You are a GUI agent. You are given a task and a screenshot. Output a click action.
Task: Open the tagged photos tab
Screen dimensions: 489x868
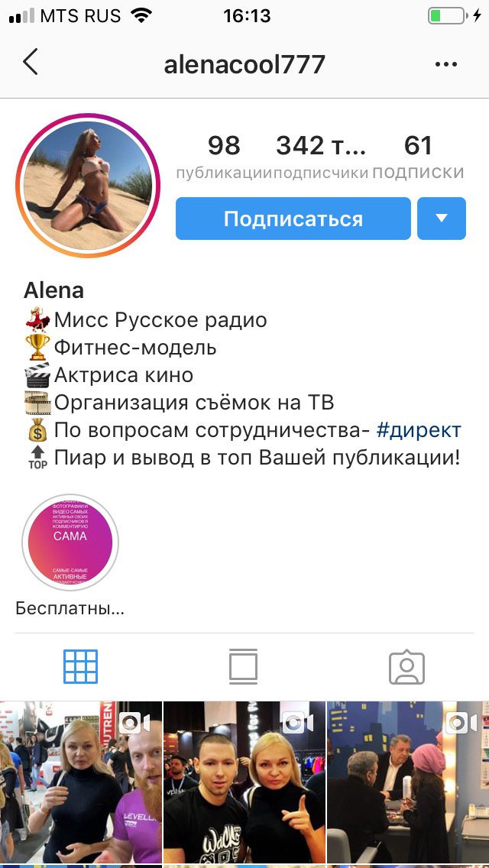(406, 667)
